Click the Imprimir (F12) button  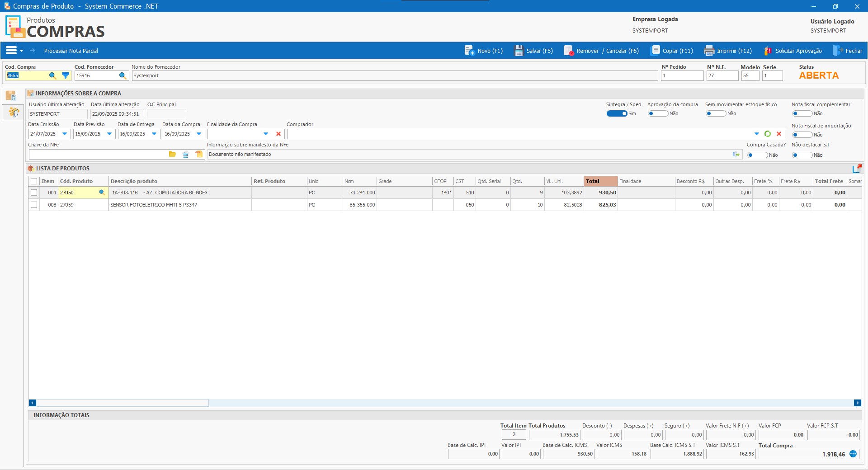pos(728,51)
